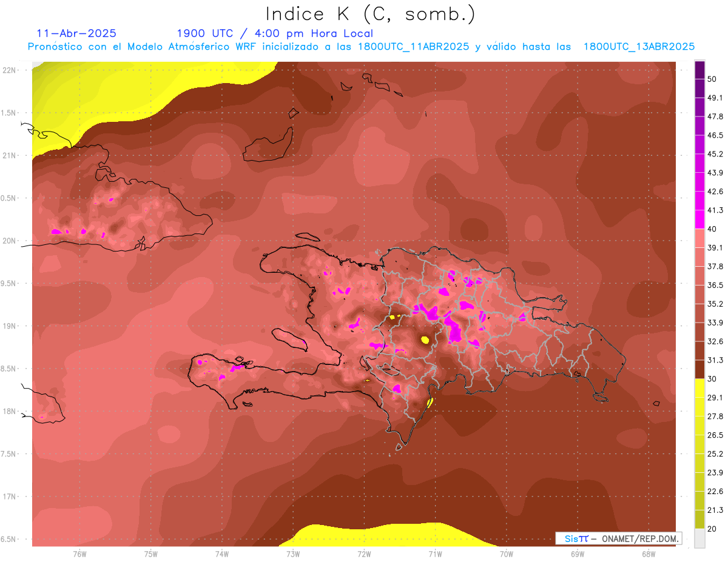This screenshot has height=562, width=728.
Task: Click the colorbar value '26.5'
Action: click(x=715, y=435)
